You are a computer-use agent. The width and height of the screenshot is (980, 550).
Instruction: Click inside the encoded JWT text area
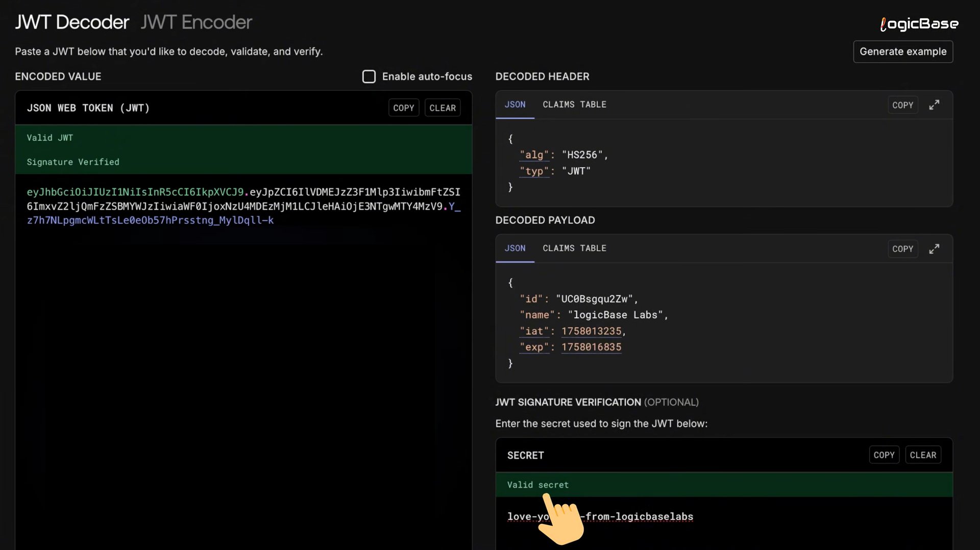coord(243,357)
